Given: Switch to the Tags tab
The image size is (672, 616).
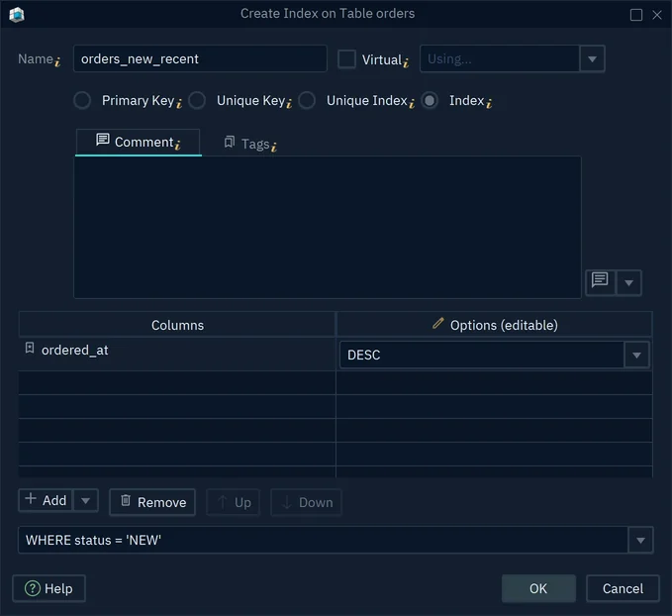Looking at the screenshot, I should pyautogui.click(x=250, y=144).
